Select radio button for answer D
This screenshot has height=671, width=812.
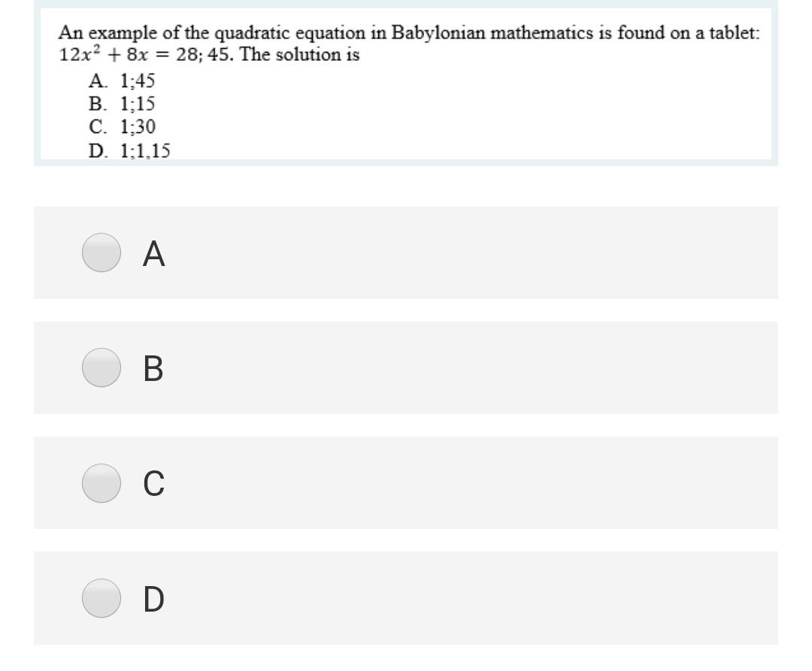coord(100,599)
